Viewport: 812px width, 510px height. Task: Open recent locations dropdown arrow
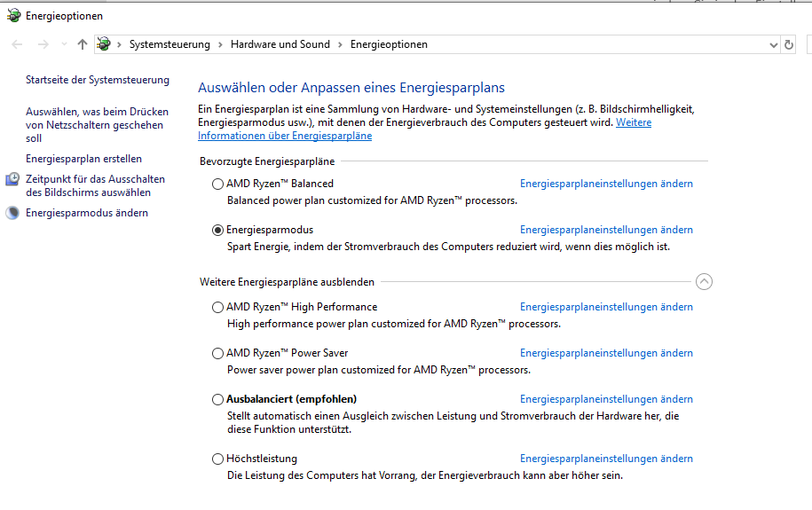tap(64, 44)
